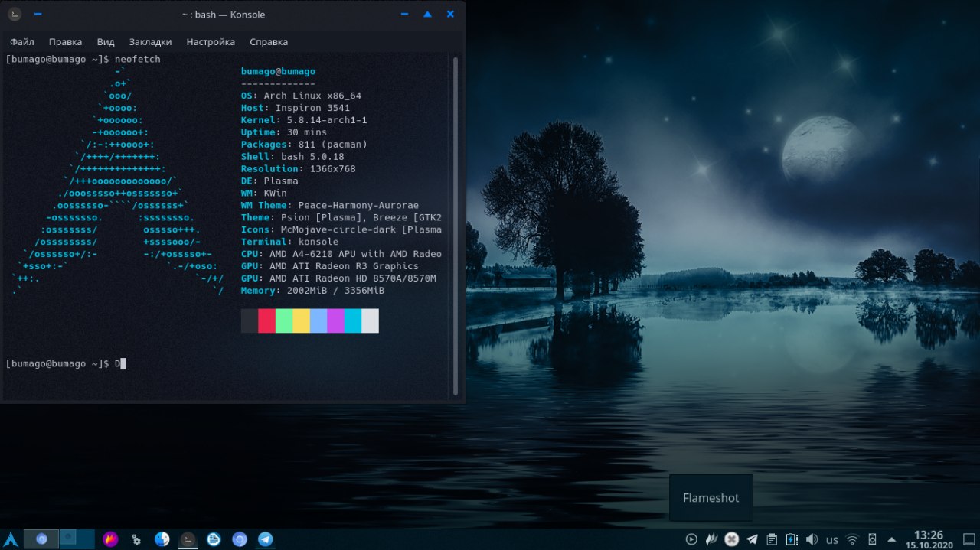Viewport: 980px width, 550px height.
Task: Click the 'OS: Arch Linux x86_64' line
Action: coord(301,96)
